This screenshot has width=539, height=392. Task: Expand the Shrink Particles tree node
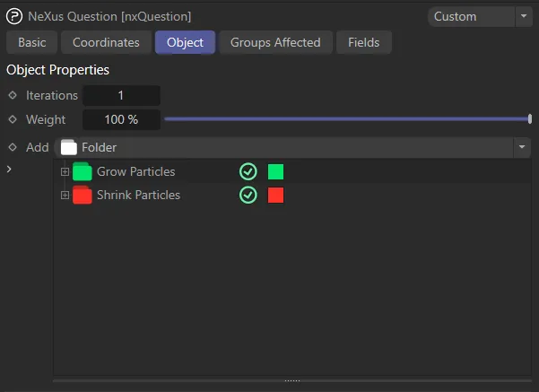pos(65,195)
